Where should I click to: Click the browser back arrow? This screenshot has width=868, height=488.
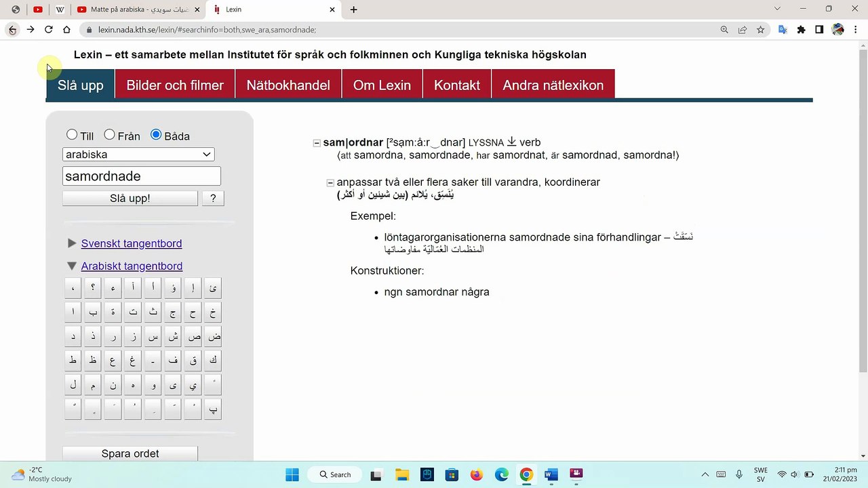[12, 30]
